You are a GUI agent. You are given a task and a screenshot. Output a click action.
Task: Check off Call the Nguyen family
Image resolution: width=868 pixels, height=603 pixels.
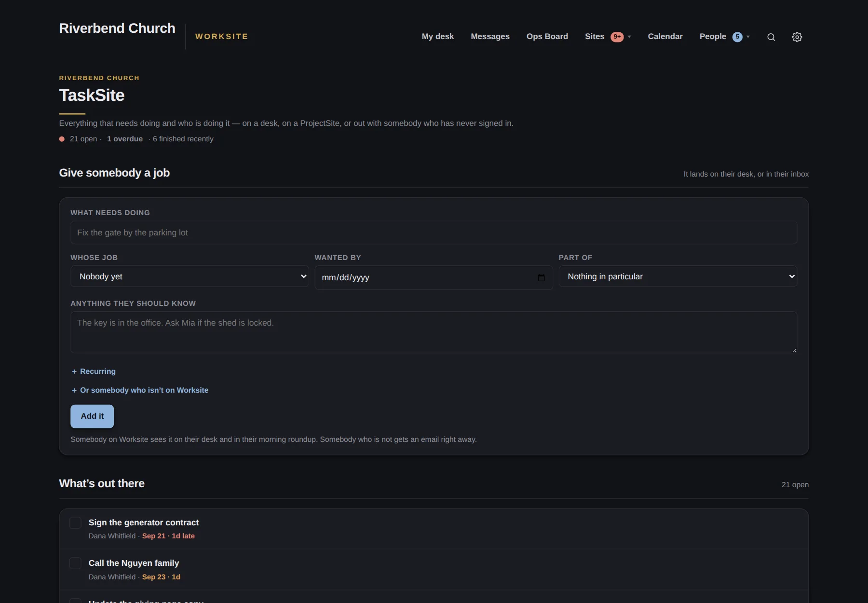(x=75, y=563)
